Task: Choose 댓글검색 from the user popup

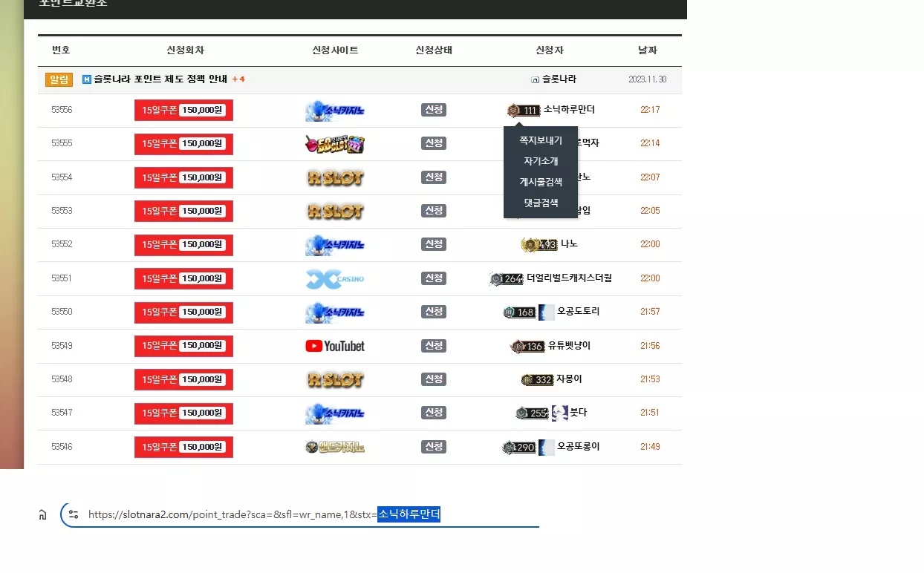Action: 541,203
